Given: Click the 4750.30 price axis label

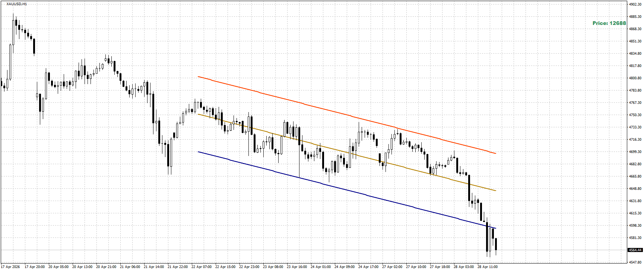Looking at the screenshot, I should [635, 115].
